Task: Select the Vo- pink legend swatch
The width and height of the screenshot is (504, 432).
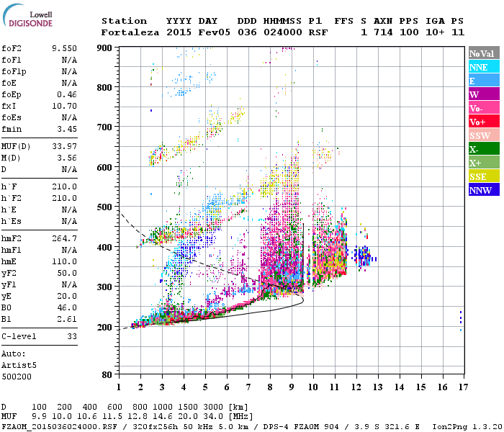Action: tap(484, 108)
